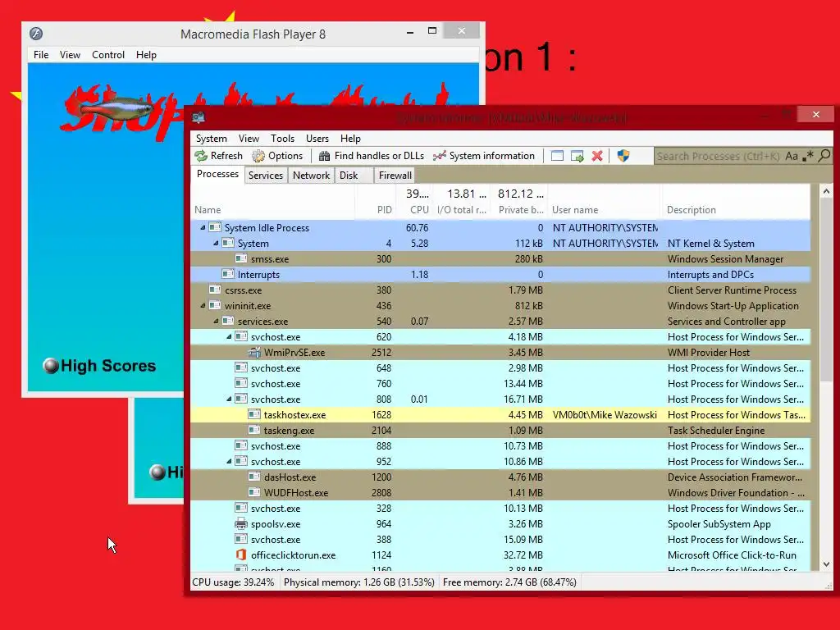Open the System menu

point(211,138)
